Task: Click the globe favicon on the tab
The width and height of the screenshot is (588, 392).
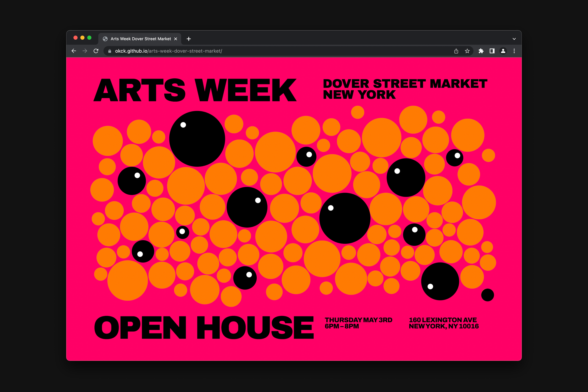Action: [x=105, y=39]
